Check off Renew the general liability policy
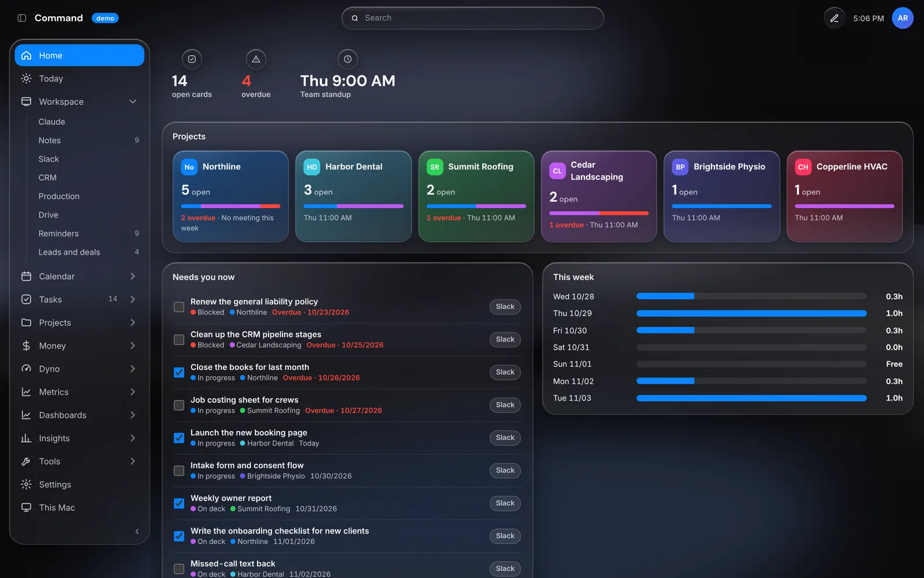Image resolution: width=924 pixels, height=578 pixels. point(179,307)
